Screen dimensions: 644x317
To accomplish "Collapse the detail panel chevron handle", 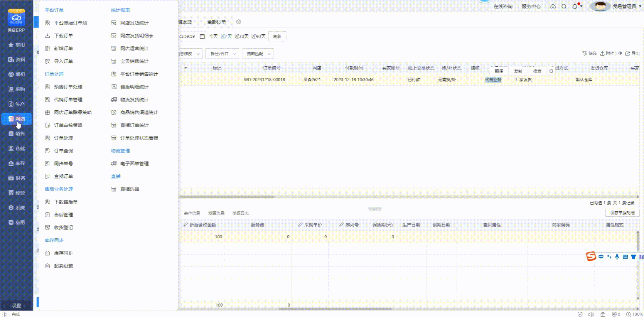I will point(375,209).
